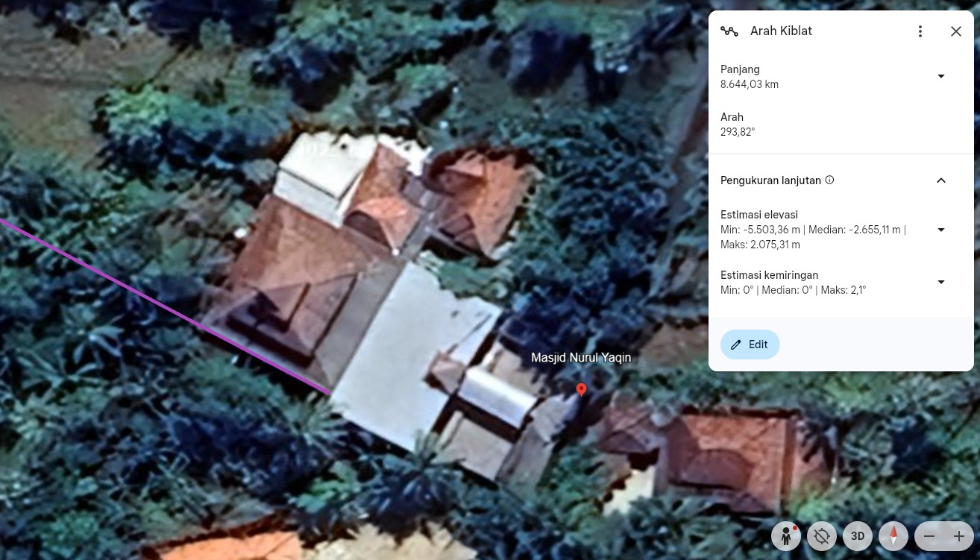
Task: Close the Arah Kiblat panel
Action: 956,31
